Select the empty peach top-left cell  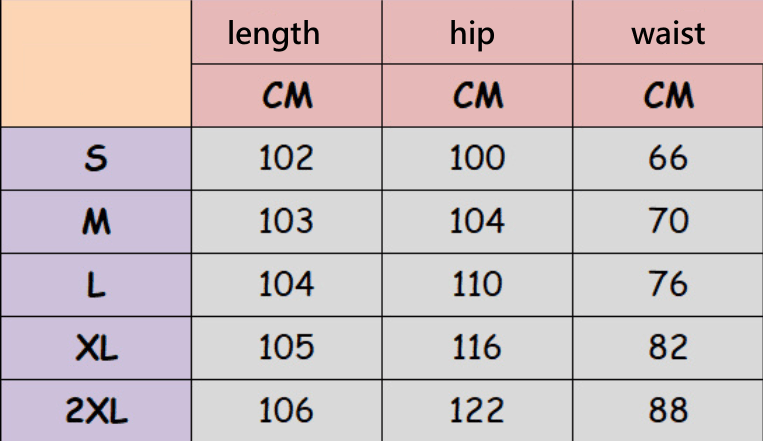(96, 63)
